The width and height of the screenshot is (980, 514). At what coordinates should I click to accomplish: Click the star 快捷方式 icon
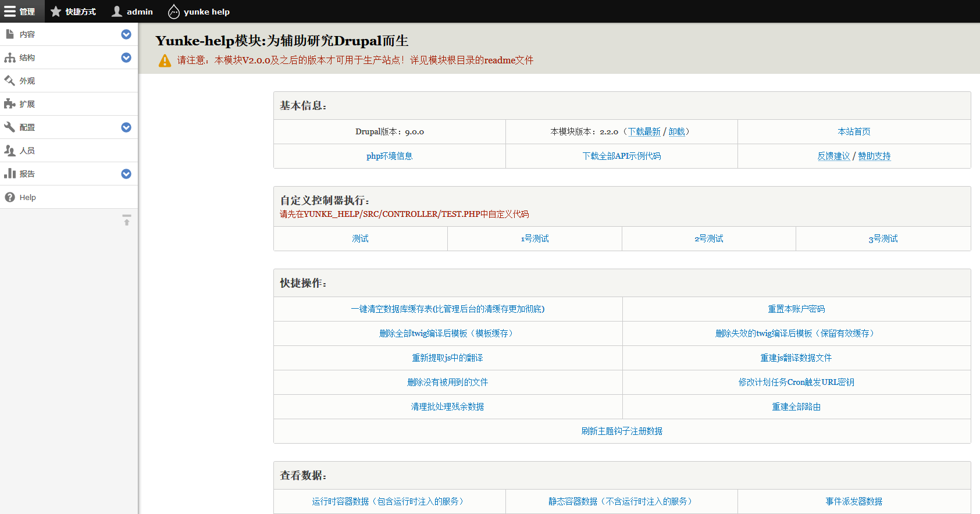tap(56, 12)
